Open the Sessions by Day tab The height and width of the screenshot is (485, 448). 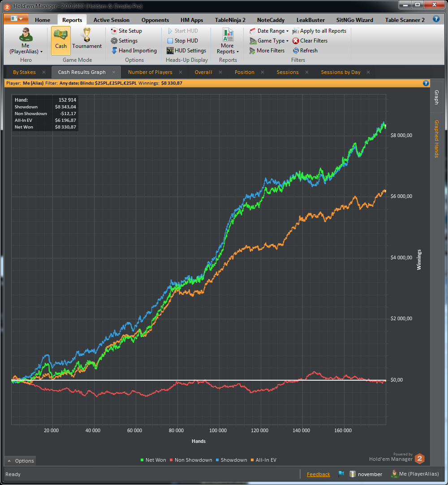pyautogui.click(x=340, y=72)
